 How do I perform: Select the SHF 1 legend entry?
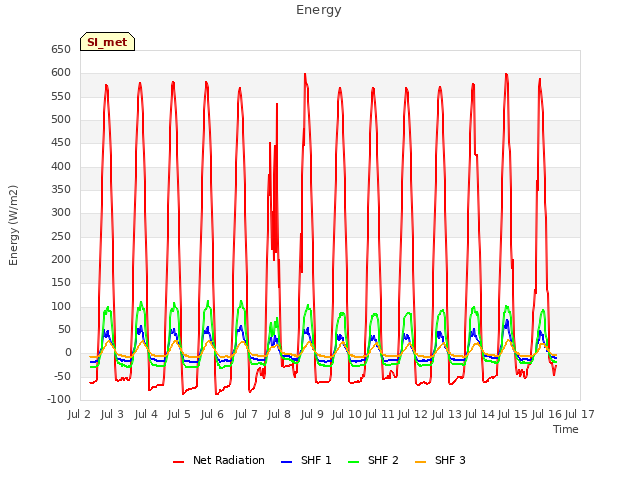pos(306,460)
